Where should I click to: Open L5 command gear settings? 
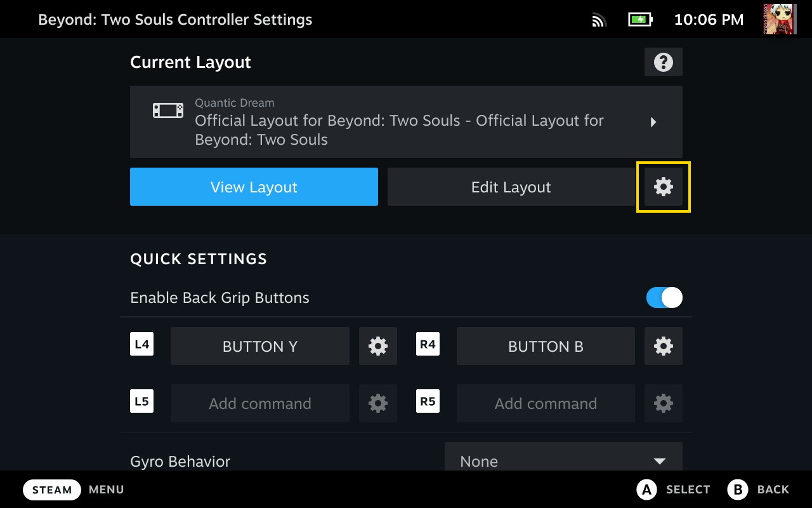377,403
